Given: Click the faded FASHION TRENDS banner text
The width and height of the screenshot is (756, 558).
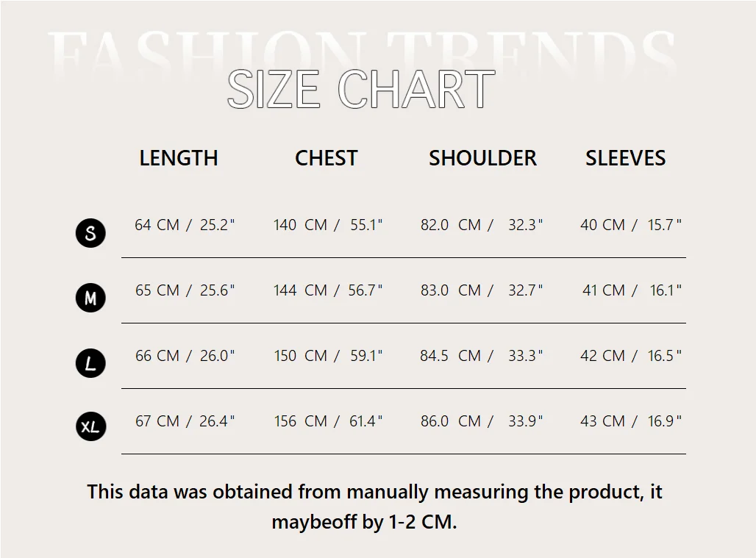Looking at the screenshot, I should 362,50.
